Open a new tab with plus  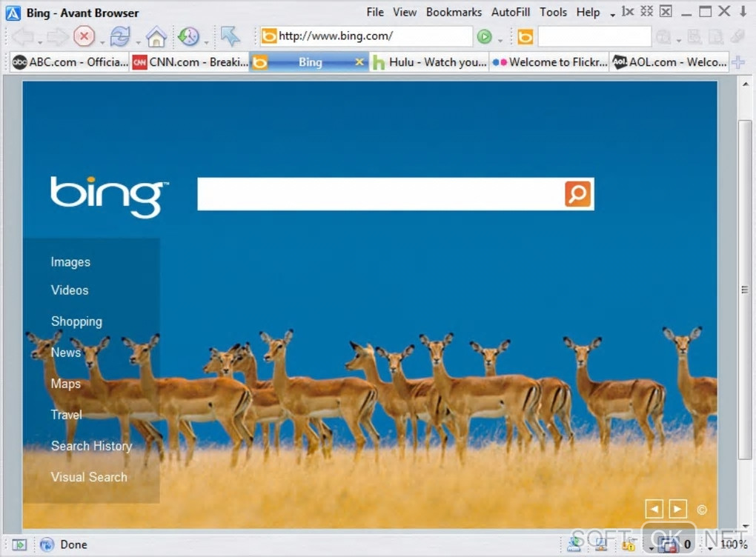[738, 62]
